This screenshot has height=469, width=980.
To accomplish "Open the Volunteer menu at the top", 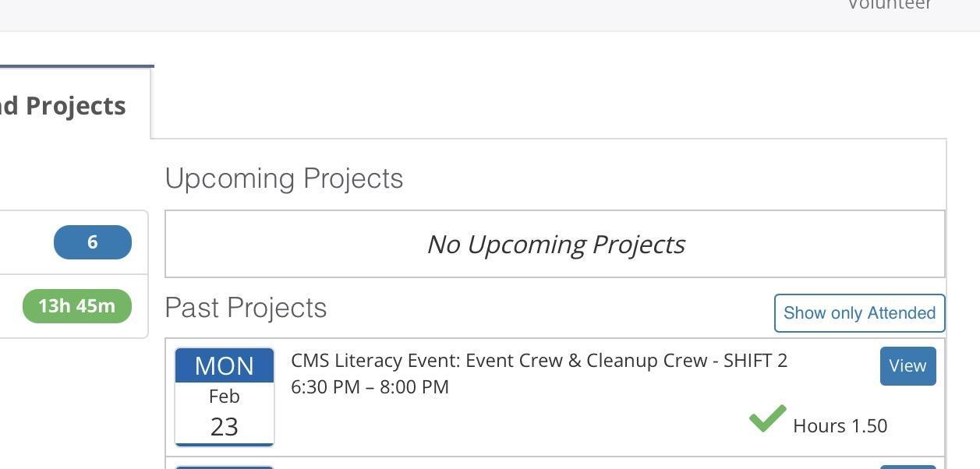I will click(x=890, y=5).
